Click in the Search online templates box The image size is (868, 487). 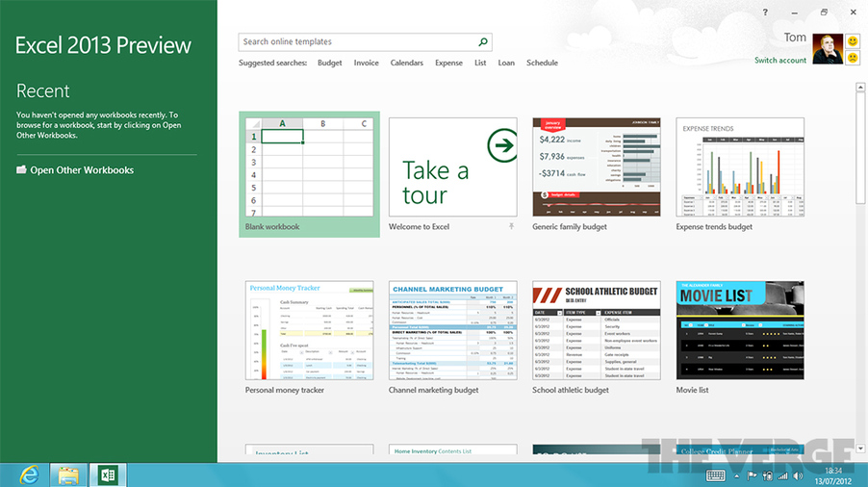click(x=358, y=42)
